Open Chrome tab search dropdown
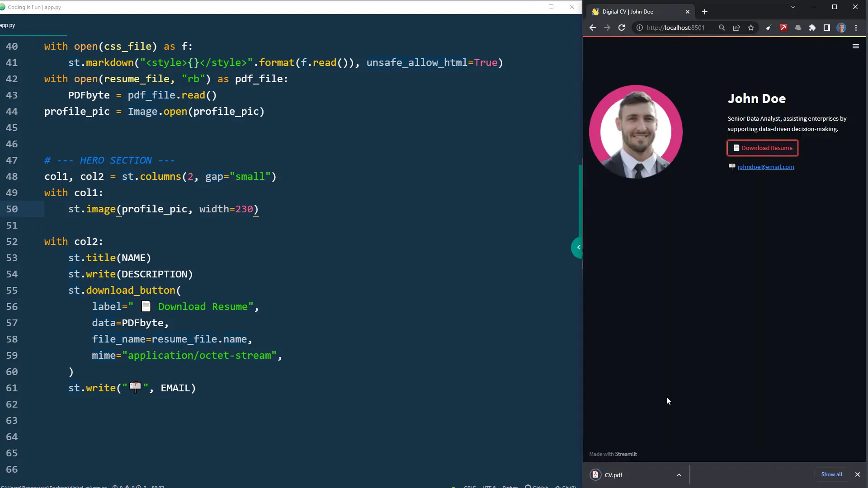The width and height of the screenshot is (868, 488). 793,7
